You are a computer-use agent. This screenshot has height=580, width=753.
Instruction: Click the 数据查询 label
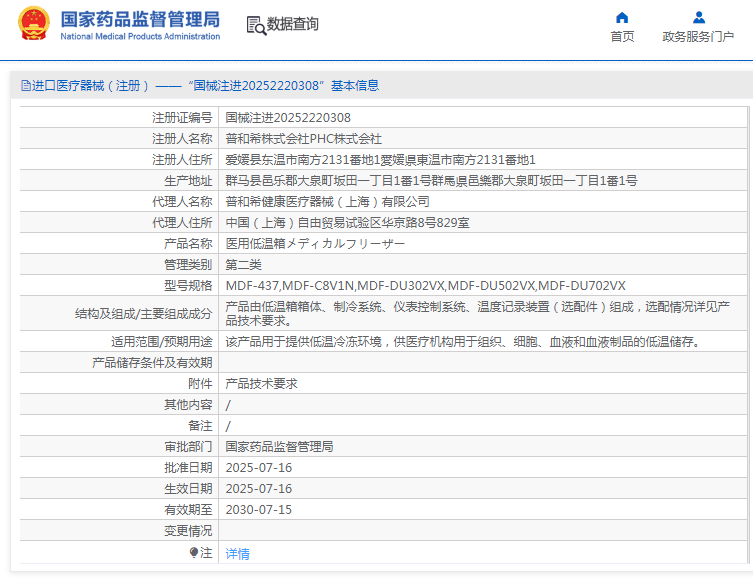pyautogui.click(x=292, y=24)
